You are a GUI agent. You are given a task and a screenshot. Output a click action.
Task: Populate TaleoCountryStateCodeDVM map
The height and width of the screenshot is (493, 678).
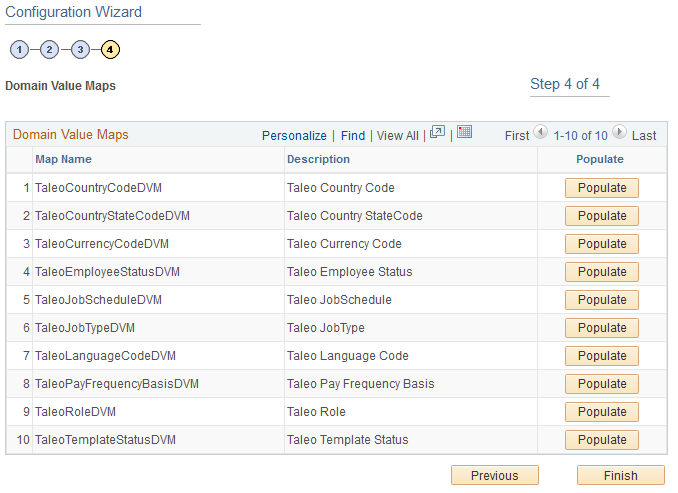pos(602,216)
